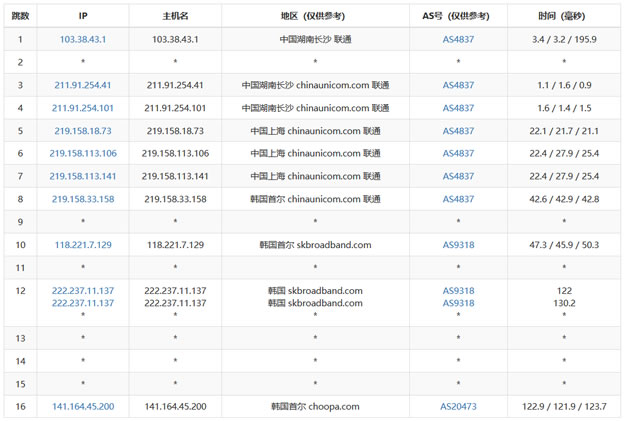Click the blue 211.91.254.41 IP link
Image resolution: width=626 pixels, height=421 pixels.
(x=83, y=85)
